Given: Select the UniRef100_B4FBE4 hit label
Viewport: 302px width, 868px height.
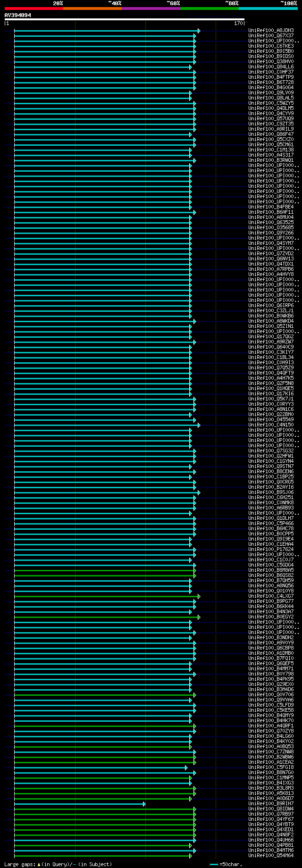Looking at the screenshot, I should [x=271, y=207].
